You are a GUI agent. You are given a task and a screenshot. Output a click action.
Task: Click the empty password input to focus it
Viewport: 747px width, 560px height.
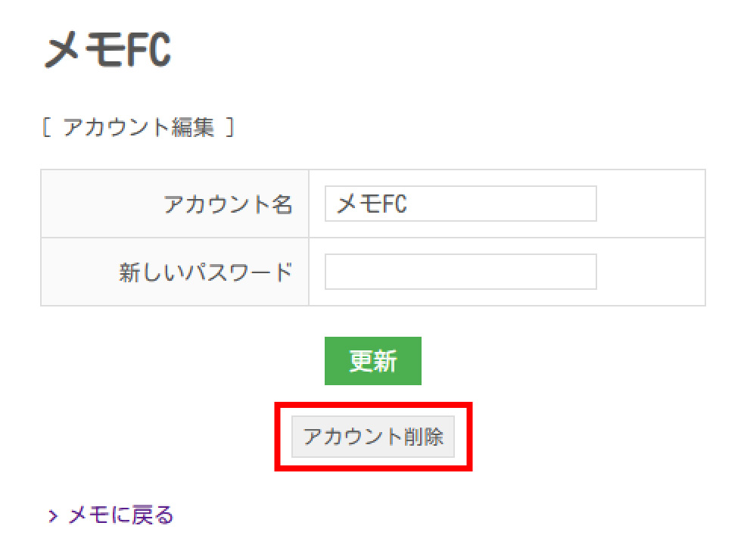(x=459, y=271)
